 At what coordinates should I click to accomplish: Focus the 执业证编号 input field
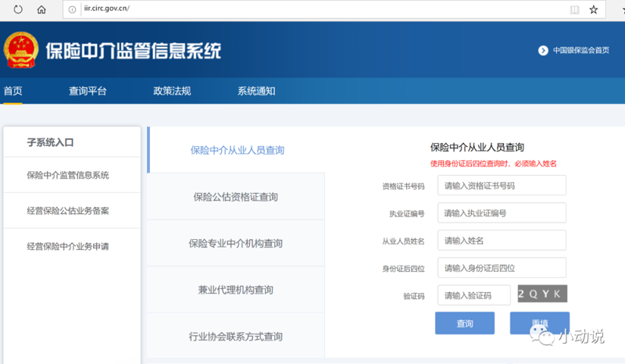[502, 213]
